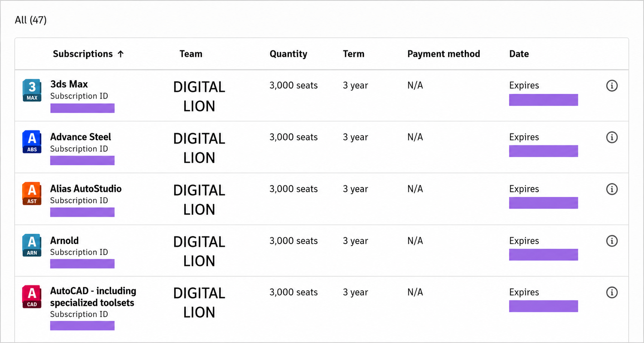Open the Advance Steel subscription name
644x343 pixels.
(x=81, y=137)
